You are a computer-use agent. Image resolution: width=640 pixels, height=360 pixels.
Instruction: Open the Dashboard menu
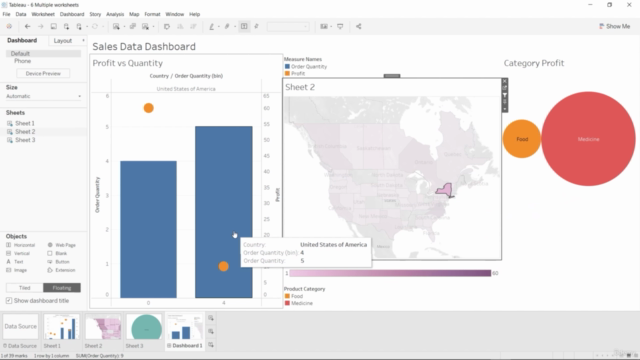click(x=72, y=14)
